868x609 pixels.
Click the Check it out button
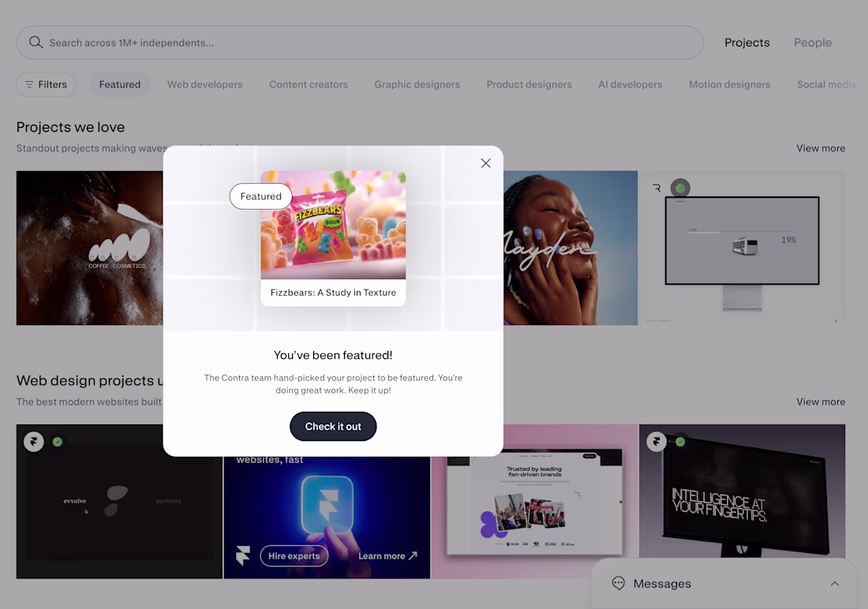(333, 426)
